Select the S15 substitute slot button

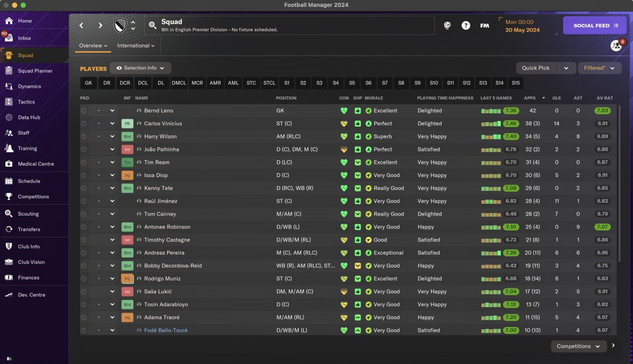click(x=516, y=83)
